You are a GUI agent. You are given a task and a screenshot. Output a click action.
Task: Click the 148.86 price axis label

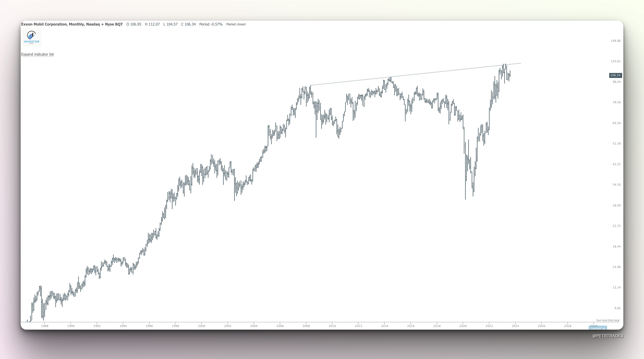pos(615,41)
